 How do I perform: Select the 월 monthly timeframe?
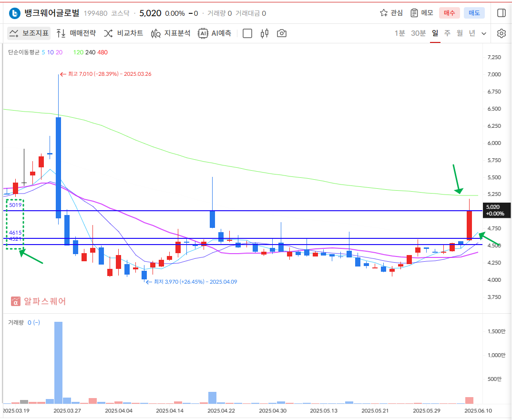(460, 33)
